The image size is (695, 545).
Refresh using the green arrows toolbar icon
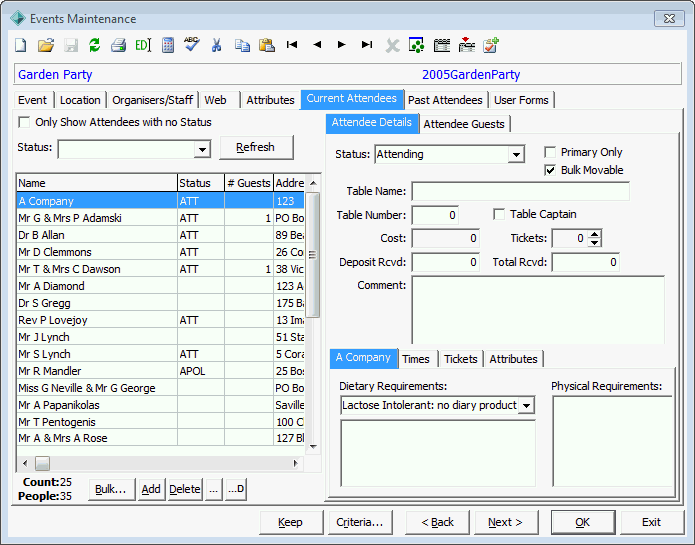click(94, 45)
